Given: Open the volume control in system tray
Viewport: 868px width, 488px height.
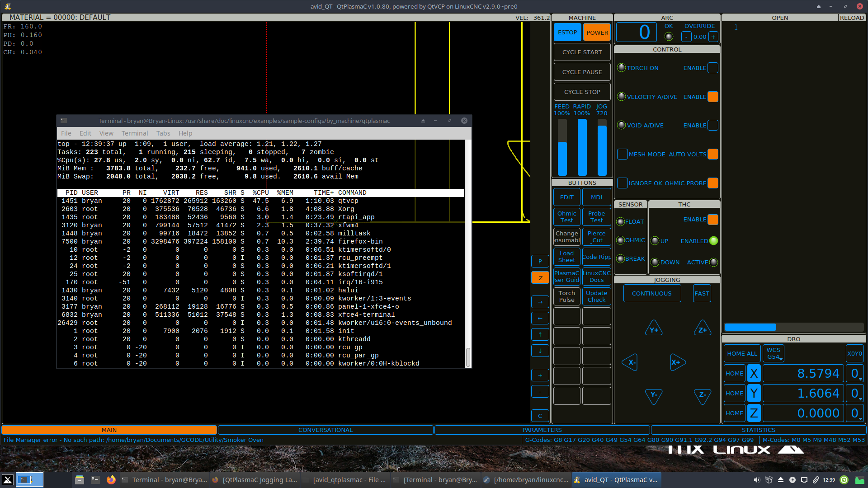Looking at the screenshot, I should point(757,480).
